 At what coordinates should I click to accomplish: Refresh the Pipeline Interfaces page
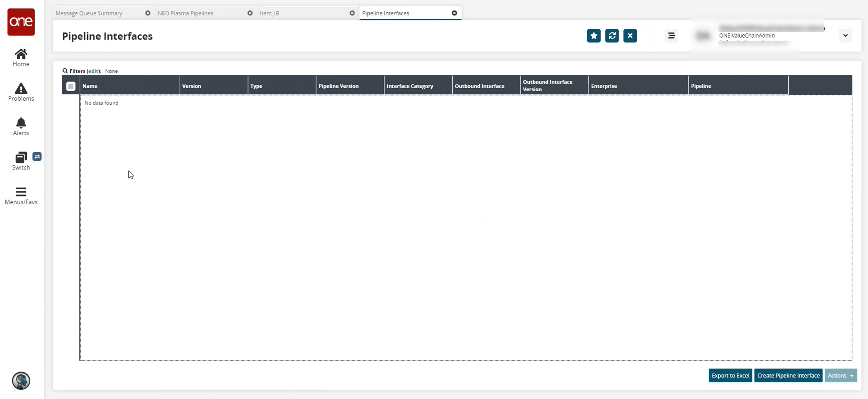click(611, 36)
